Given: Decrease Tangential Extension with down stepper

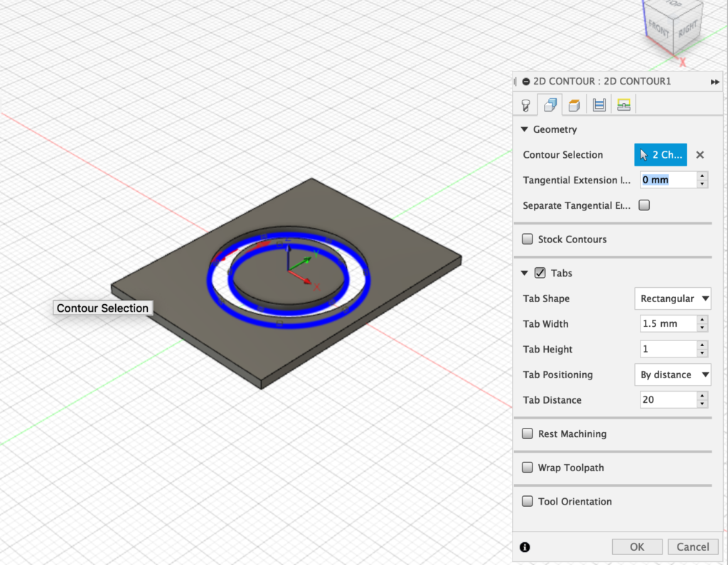Looking at the screenshot, I should pyautogui.click(x=702, y=184).
